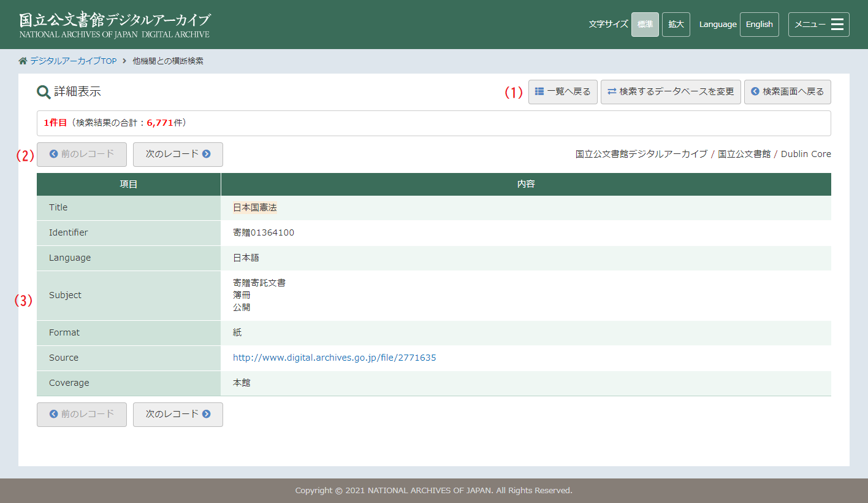Click the magnifier icon beside 詳細表示
This screenshot has height=503, width=868.
(x=44, y=93)
